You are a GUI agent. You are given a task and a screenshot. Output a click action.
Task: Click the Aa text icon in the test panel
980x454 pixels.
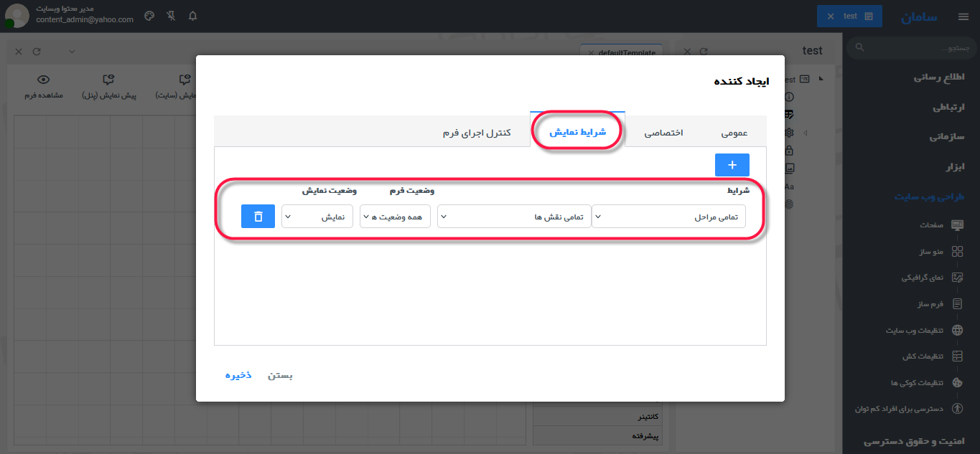pos(790,186)
